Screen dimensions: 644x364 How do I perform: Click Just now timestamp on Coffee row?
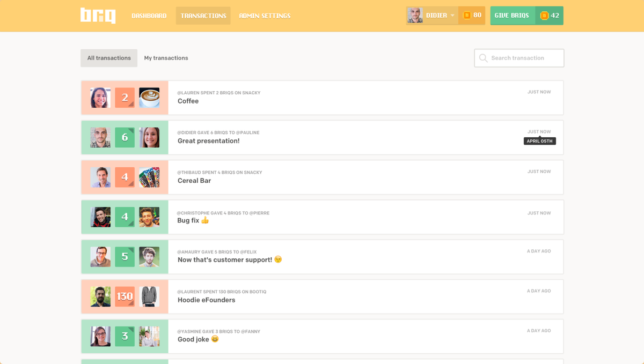[539, 92]
